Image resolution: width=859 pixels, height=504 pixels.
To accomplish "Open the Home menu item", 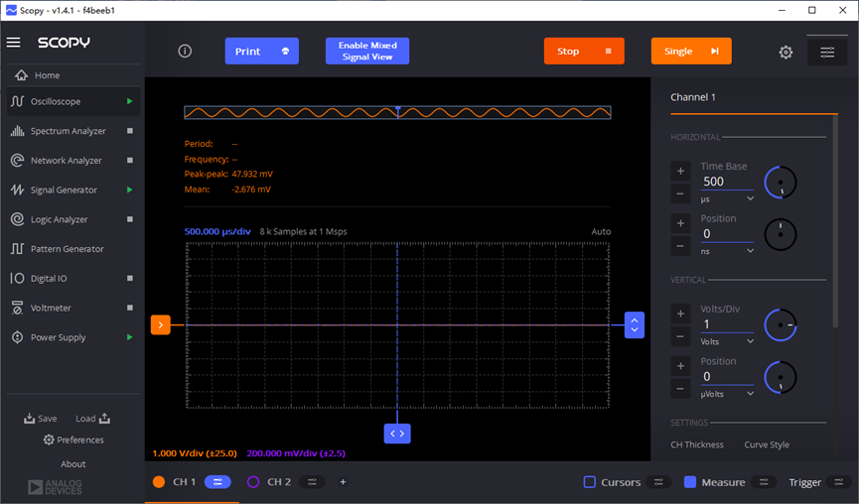I will coord(73,75).
